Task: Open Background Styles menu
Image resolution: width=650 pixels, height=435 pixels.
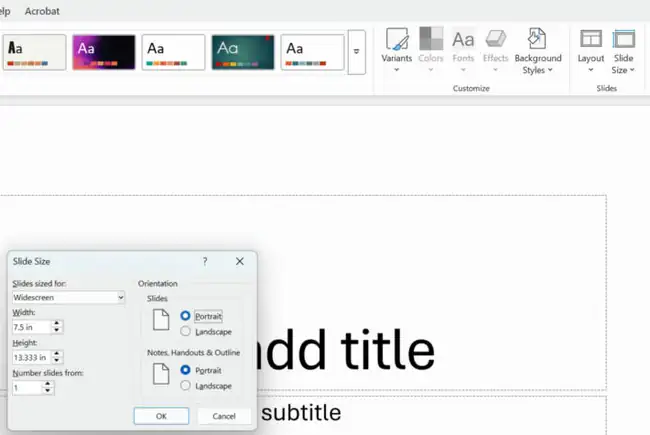Action: pyautogui.click(x=538, y=51)
